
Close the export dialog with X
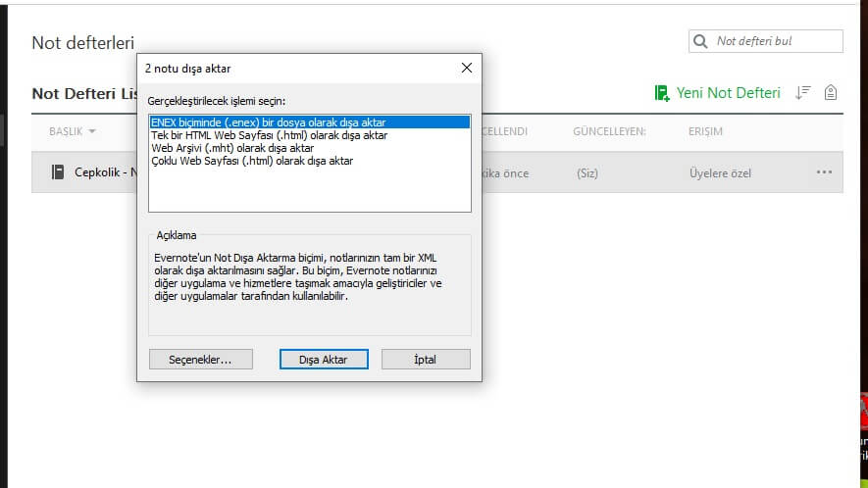click(x=467, y=68)
